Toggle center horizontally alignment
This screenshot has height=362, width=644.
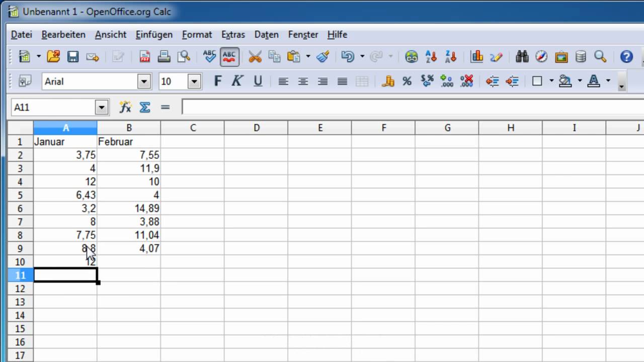tap(303, 81)
